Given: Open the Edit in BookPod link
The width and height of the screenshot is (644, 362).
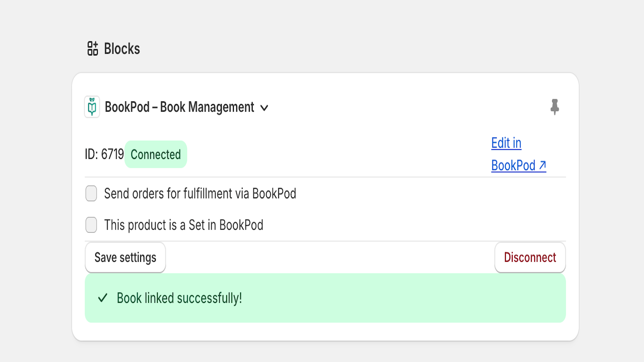Looking at the screenshot, I should 518,154.
